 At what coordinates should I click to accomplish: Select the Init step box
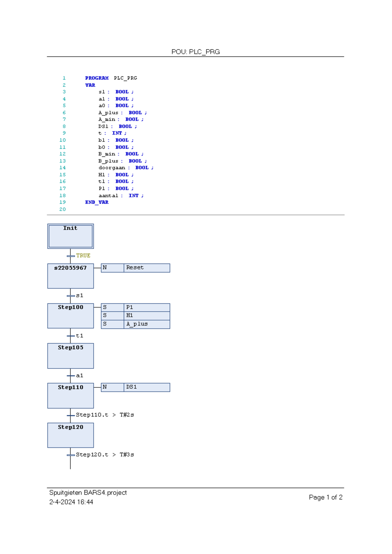(x=71, y=236)
